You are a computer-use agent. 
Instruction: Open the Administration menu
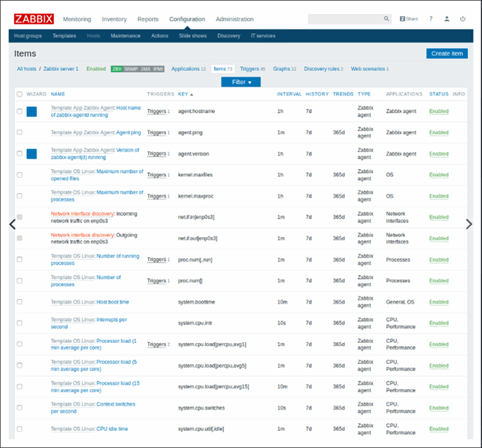(x=235, y=19)
